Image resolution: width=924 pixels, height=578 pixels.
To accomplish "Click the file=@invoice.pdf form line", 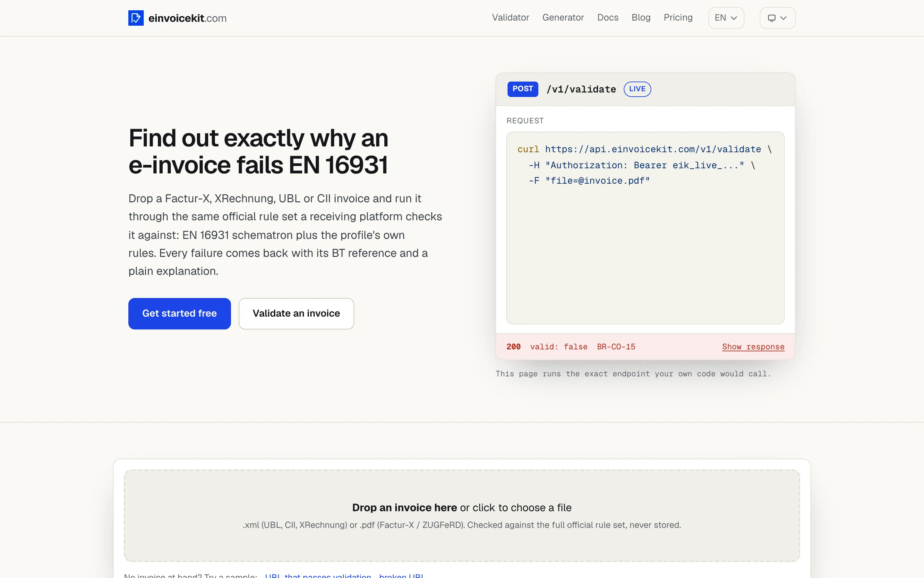I will click(589, 181).
